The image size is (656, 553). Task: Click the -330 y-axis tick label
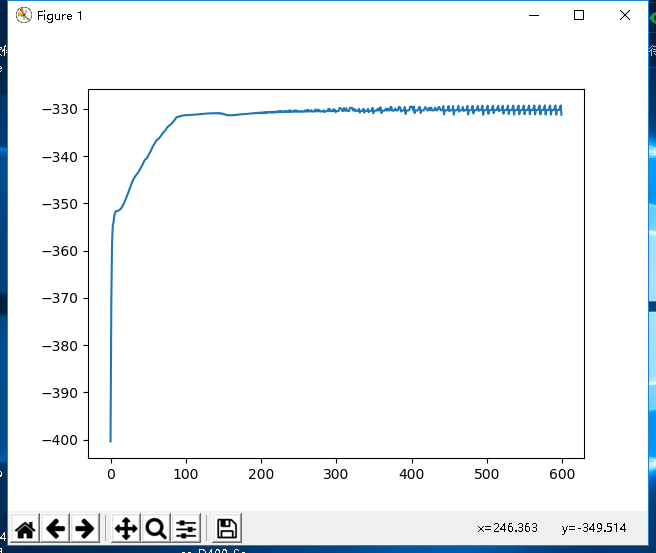point(60,110)
